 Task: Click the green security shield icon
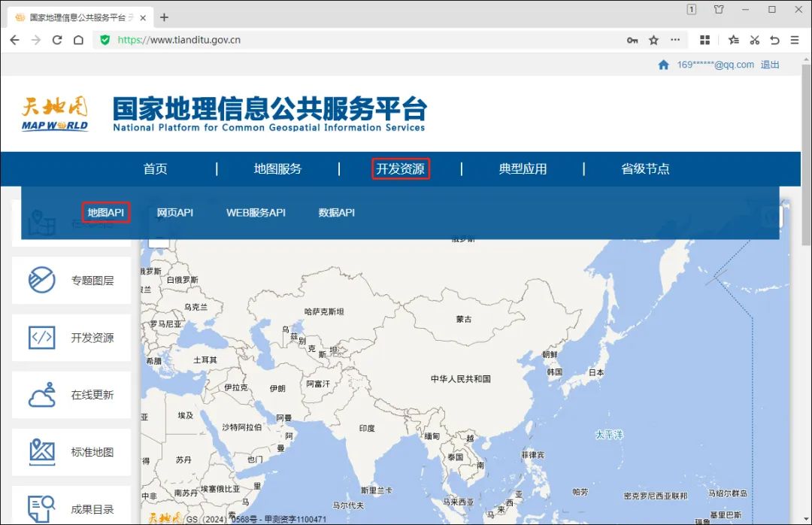(105, 40)
